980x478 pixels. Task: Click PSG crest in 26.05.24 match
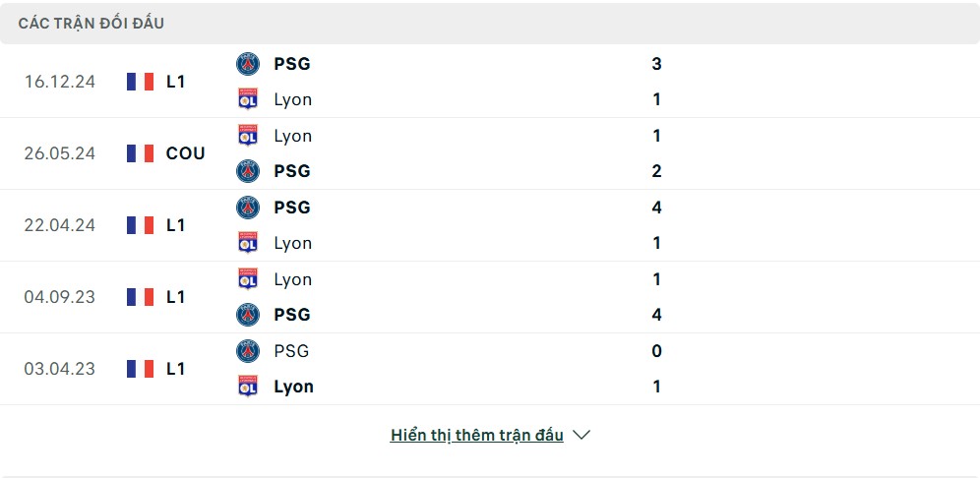click(x=248, y=171)
